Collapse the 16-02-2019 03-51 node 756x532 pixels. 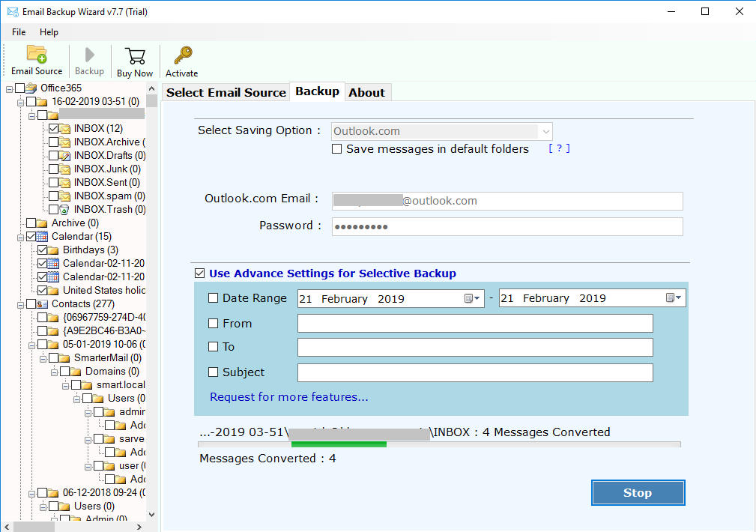[20, 102]
